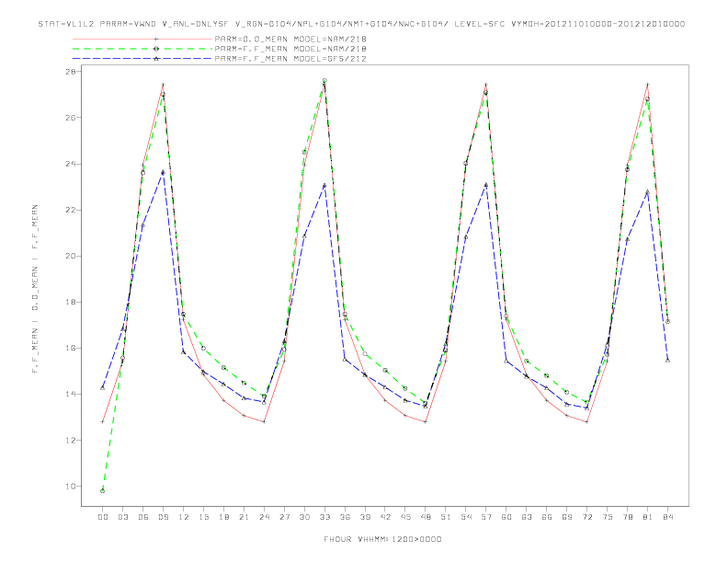Click x-axis forecast hour label 36
This screenshot has height=563, width=728.
(x=345, y=517)
